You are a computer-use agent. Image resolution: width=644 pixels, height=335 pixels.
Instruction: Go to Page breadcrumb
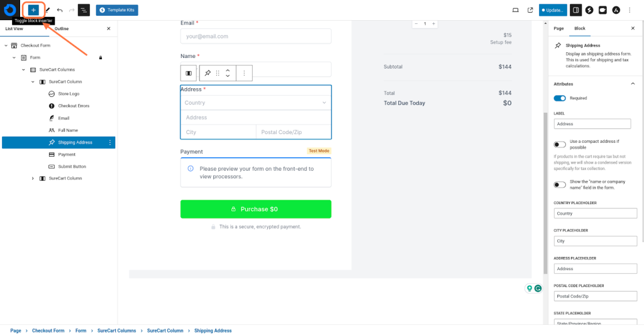tap(16, 331)
